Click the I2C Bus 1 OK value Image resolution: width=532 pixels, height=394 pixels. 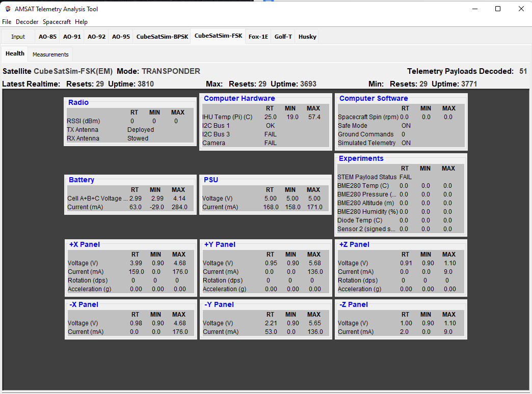tap(271, 125)
